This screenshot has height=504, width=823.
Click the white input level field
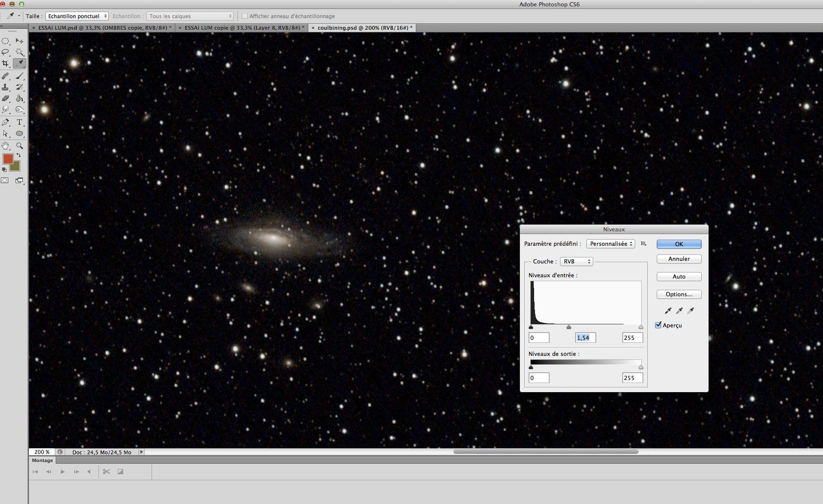[x=633, y=338]
